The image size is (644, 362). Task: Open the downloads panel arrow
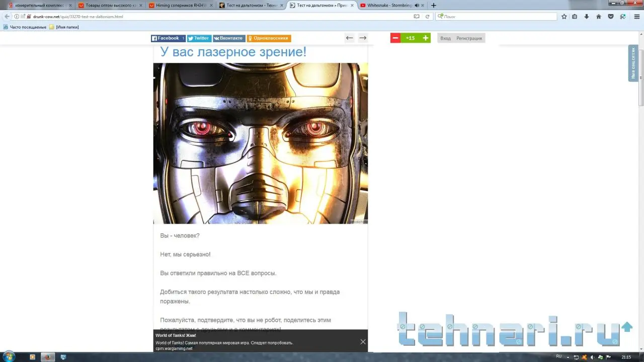click(587, 17)
